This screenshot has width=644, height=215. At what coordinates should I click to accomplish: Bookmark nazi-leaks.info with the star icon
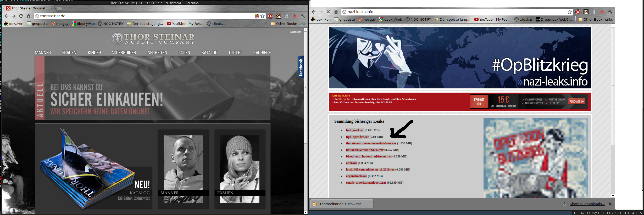tap(570, 12)
